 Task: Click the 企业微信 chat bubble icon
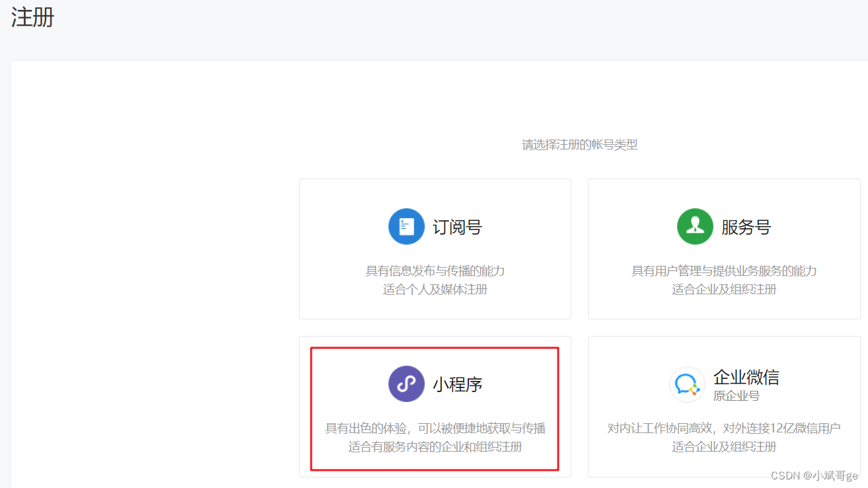pos(687,384)
